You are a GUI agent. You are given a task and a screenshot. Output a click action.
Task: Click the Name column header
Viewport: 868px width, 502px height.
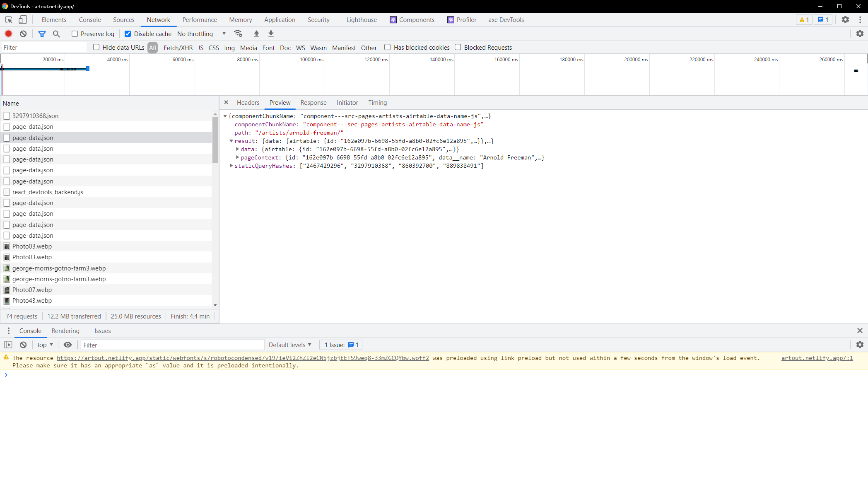pos(109,103)
